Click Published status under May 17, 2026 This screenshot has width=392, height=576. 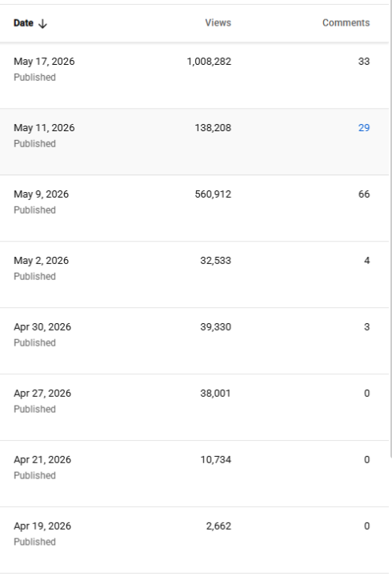click(x=34, y=78)
